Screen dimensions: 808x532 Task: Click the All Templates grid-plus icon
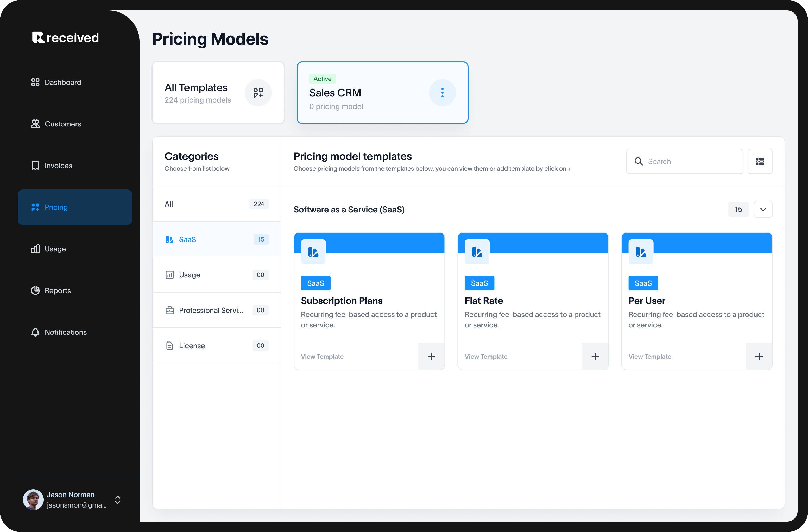click(258, 93)
